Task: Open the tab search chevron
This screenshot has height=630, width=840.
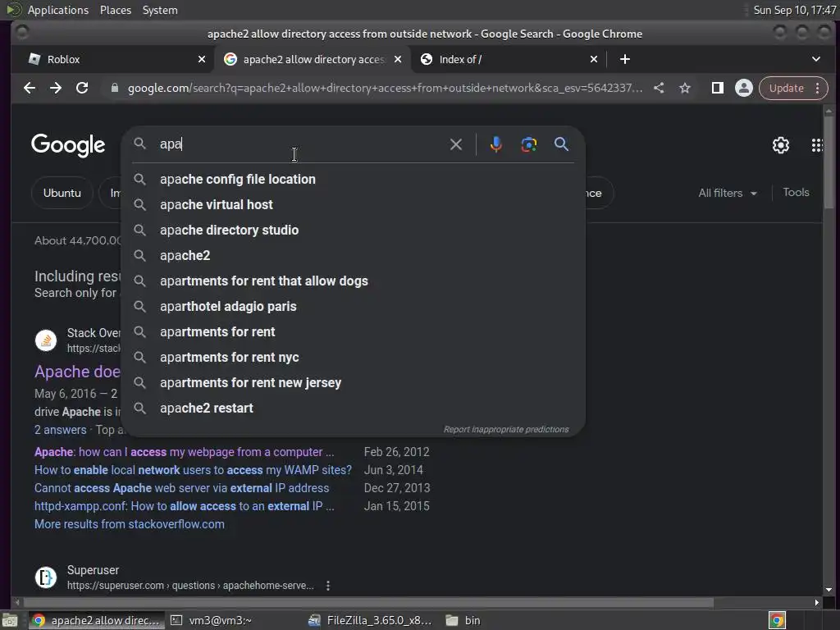Action: tap(816, 59)
